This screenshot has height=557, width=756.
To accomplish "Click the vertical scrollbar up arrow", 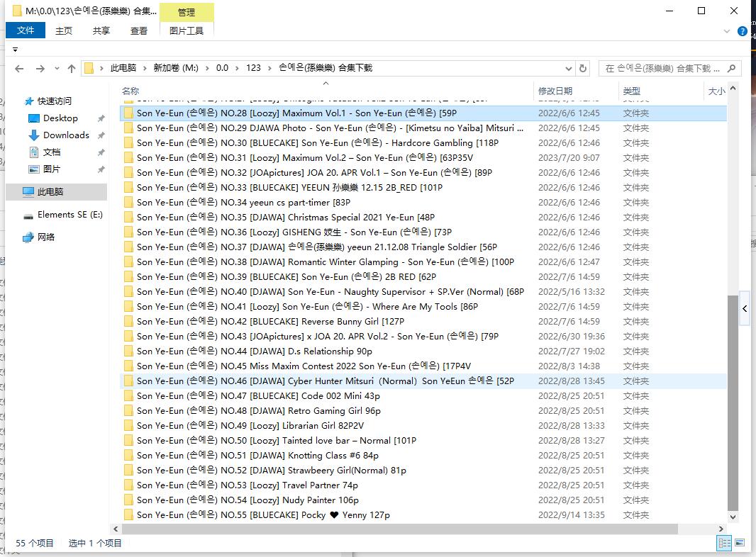I will (x=733, y=88).
